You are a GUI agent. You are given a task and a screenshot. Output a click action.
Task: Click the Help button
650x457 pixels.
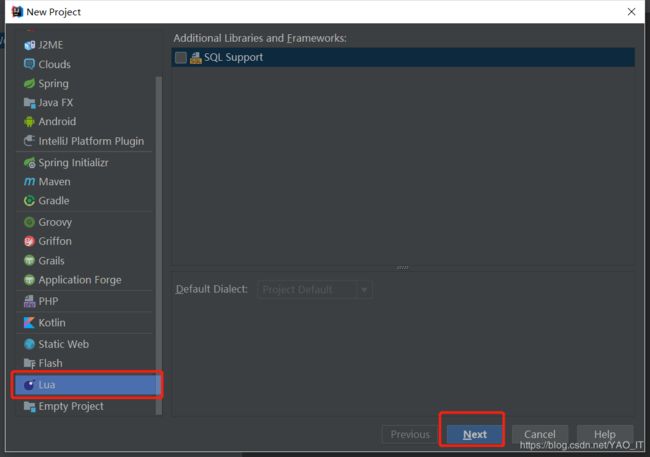[x=605, y=434]
